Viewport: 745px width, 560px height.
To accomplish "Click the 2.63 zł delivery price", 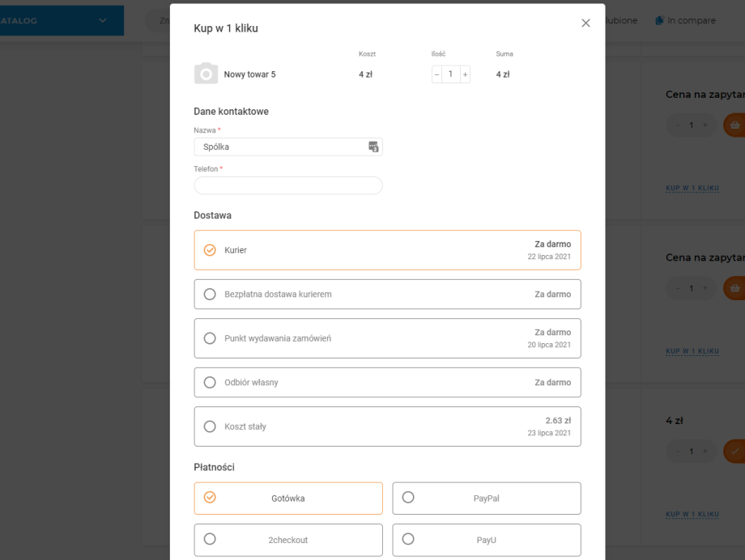I will pos(558,420).
